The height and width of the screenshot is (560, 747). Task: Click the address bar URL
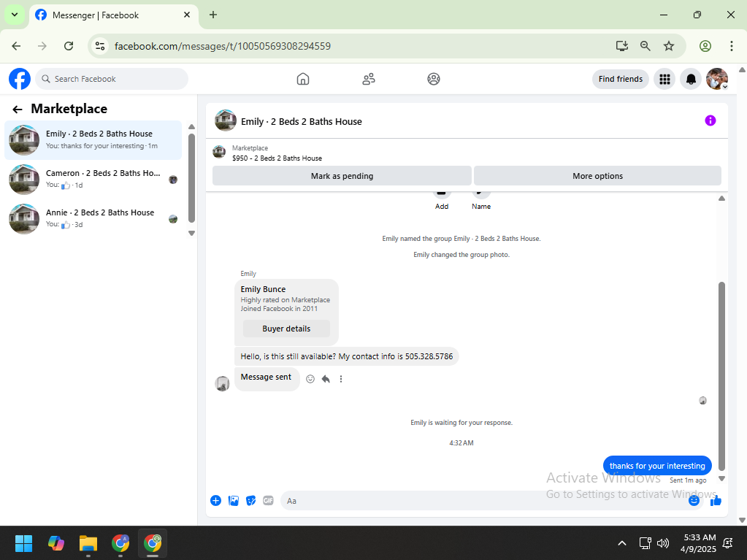coord(223,46)
